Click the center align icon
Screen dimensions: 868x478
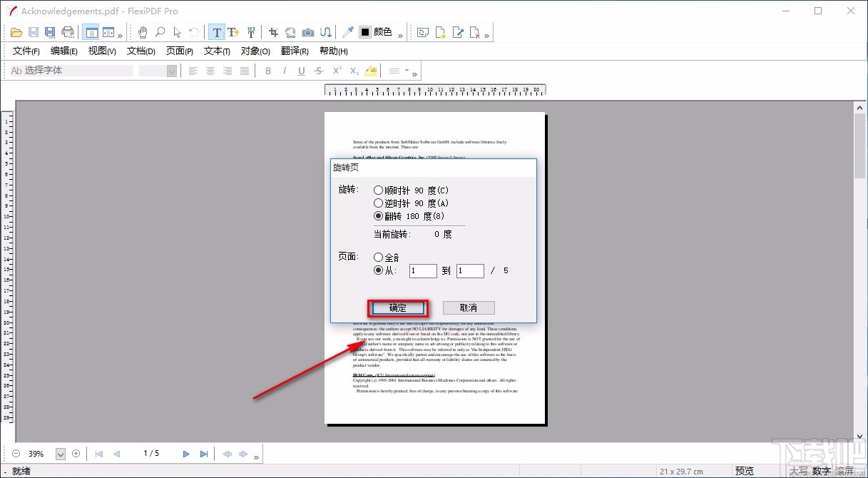210,71
